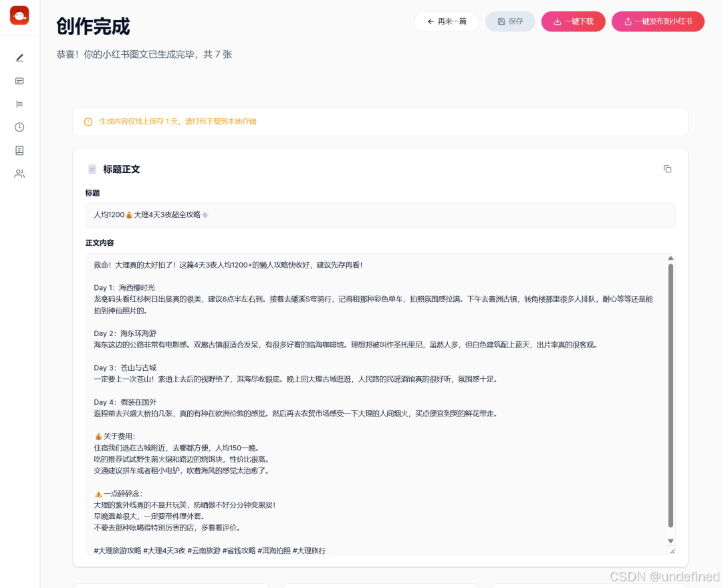722x588 pixels.
Task: Click the line Day 1：海西慢时光
Action: coord(124,287)
